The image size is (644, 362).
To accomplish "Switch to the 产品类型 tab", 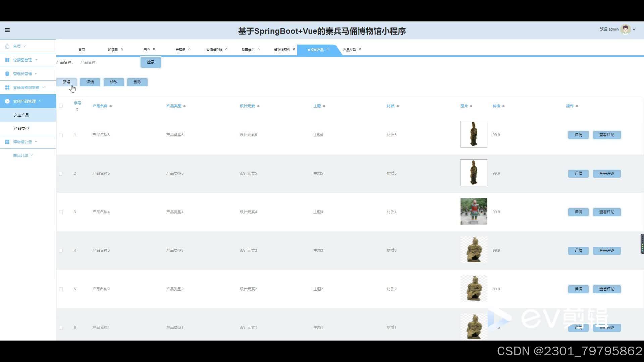I will click(349, 50).
